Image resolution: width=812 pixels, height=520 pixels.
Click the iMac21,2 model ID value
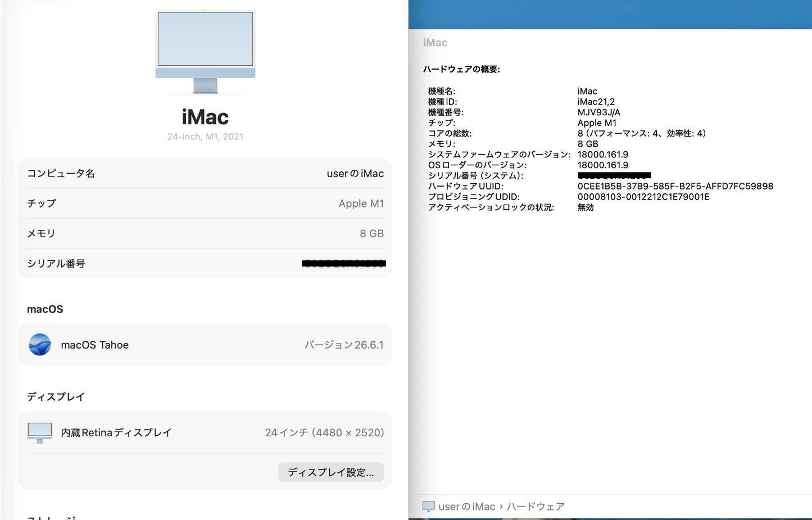(x=596, y=102)
